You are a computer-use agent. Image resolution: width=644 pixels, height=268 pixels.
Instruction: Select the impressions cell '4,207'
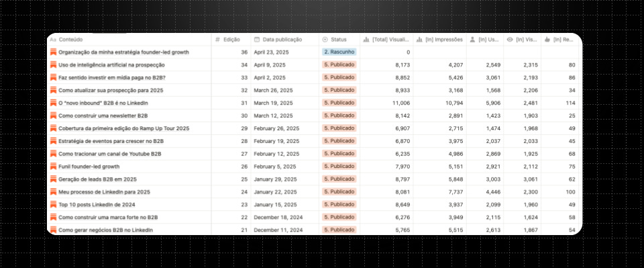439,65
